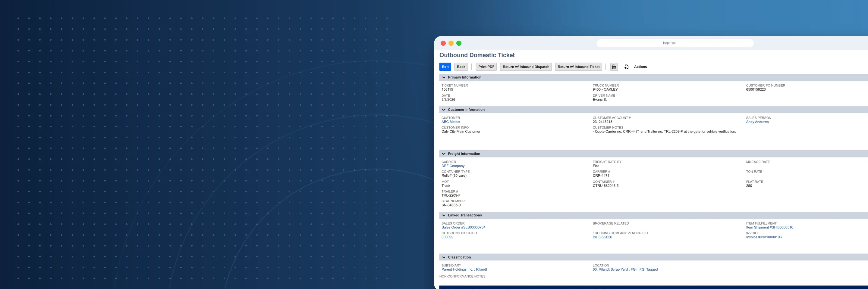Click the refresh icon beside Actions

626,67
